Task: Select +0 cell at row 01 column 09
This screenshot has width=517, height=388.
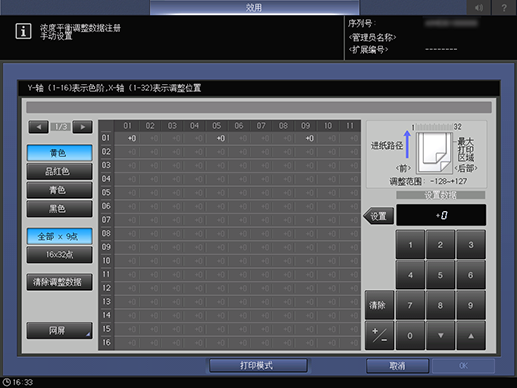Action: coord(306,138)
